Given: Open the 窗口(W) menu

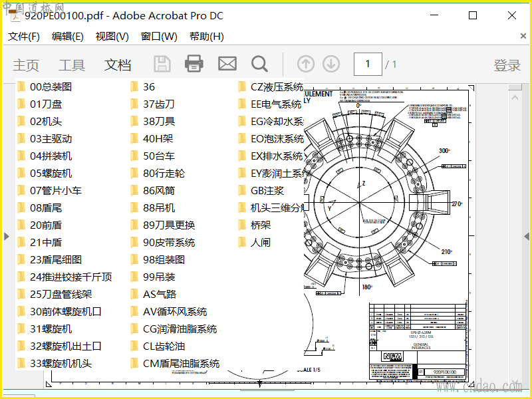Looking at the screenshot, I should pyautogui.click(x=159, y=37).
